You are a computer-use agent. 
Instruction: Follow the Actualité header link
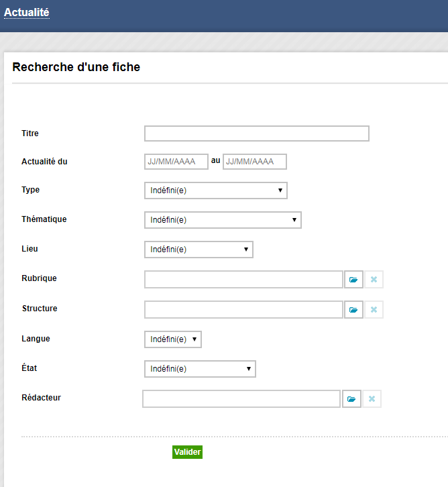pyautogui.click(x=27, y=13)
